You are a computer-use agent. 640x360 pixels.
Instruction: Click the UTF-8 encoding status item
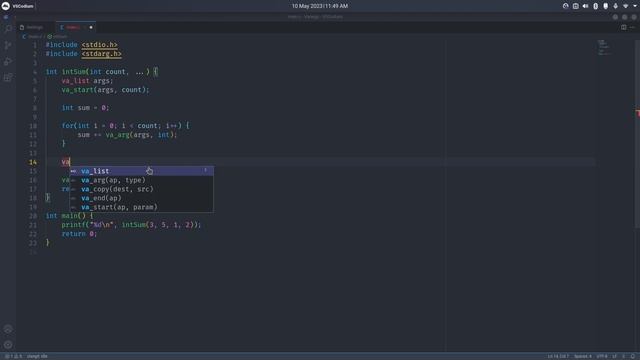click(602, 356)
